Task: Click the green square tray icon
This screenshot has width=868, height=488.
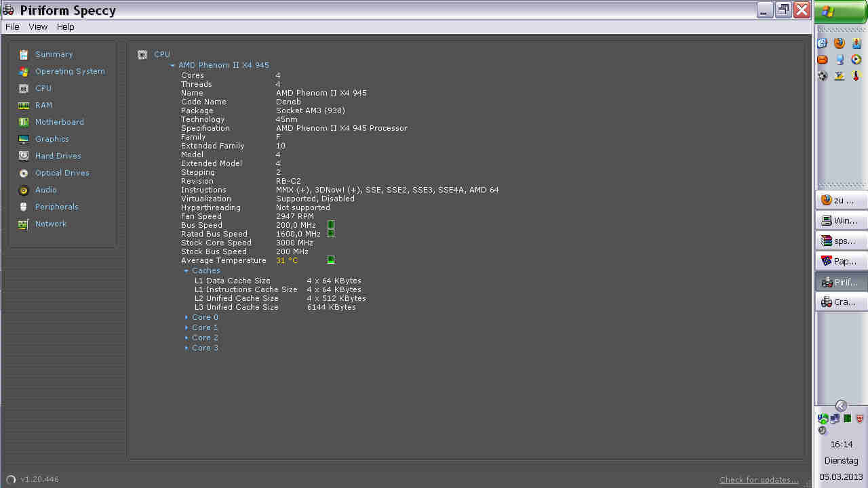Action: tap(848, 419)
